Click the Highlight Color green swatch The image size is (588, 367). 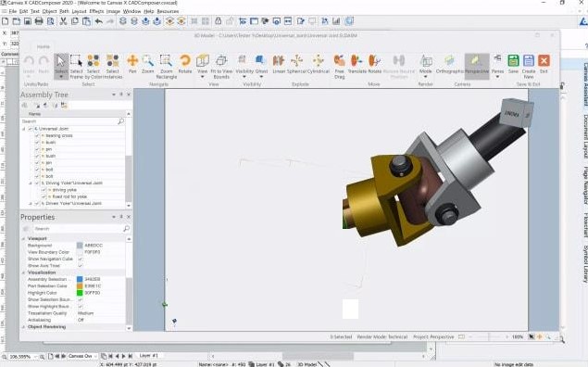click(80, 293)
